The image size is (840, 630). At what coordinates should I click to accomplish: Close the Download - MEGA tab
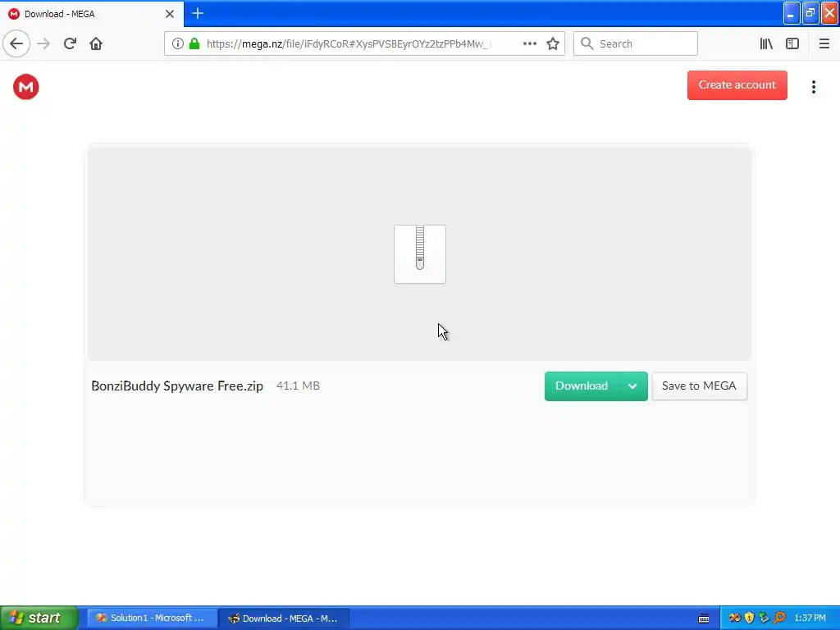[170, 14]
